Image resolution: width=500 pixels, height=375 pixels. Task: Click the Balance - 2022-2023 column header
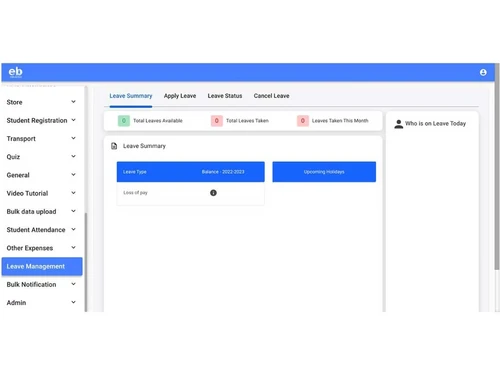(x=223, y=172)
